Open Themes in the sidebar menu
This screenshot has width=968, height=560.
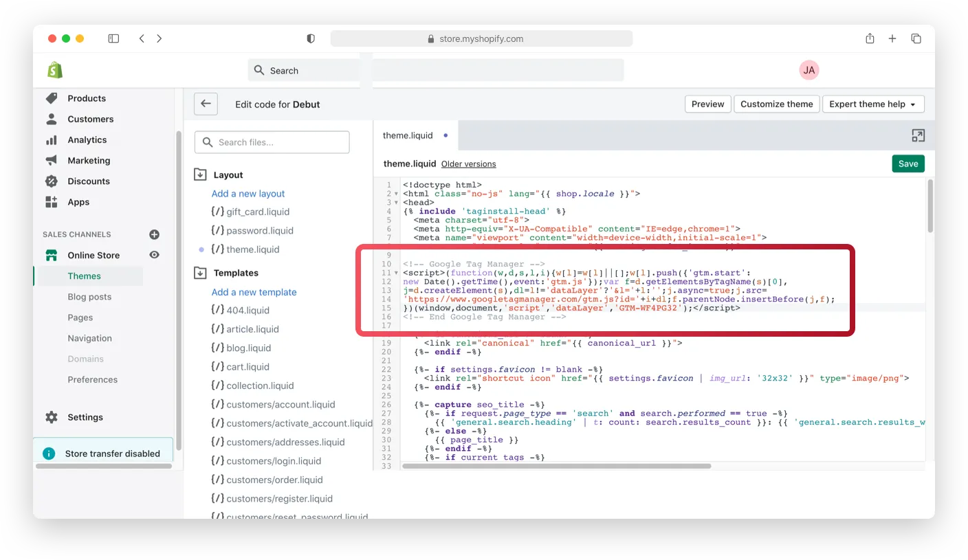[85, 276]
